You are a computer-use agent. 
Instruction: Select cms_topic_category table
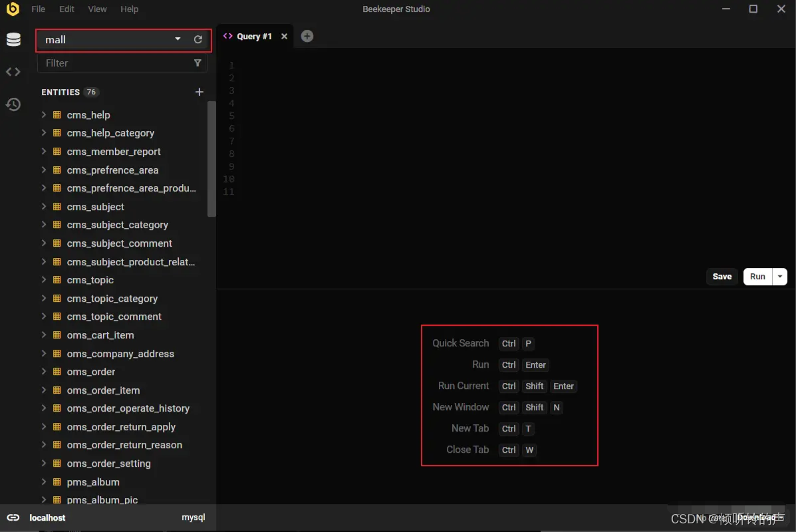coord(112,299)
